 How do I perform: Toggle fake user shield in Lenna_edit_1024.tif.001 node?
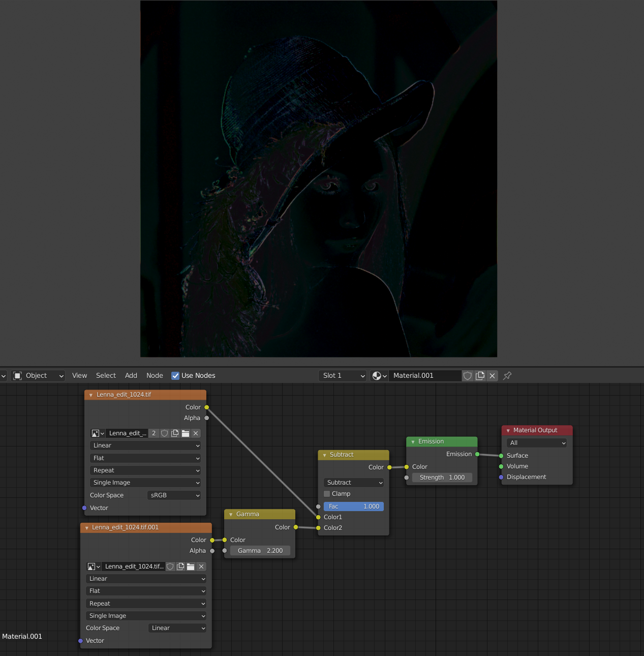(170, 566)
